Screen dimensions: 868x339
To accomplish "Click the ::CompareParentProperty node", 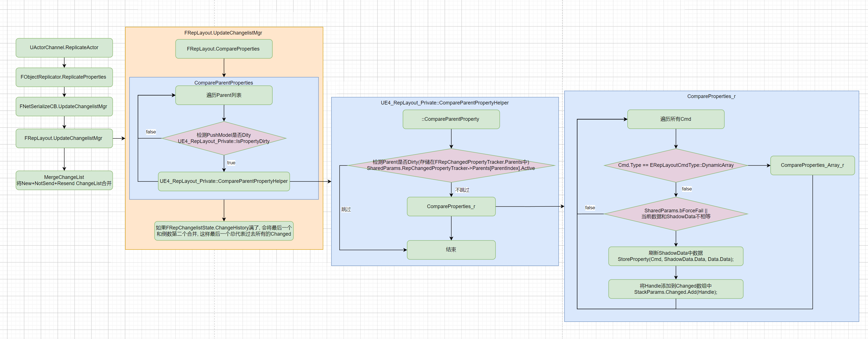I will click(x=451, y=119).
